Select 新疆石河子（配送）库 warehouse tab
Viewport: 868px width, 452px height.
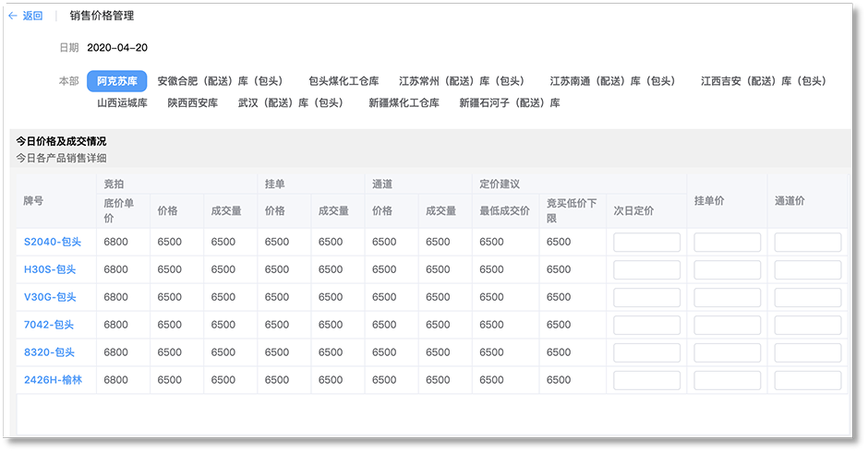coord(510,103)
